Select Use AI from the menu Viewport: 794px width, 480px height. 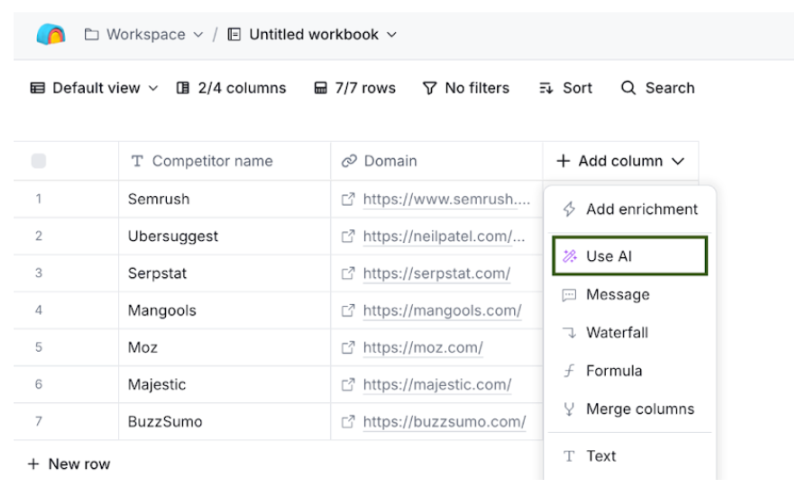pos(630,256)
